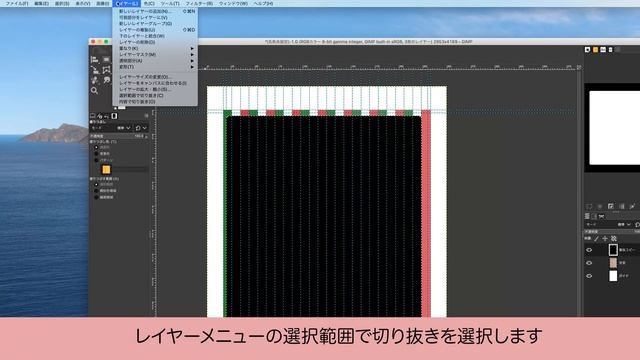Expand the レイヤーマスク(M) submenu
The width and height of the screenshot is (640, 360).
click(x=155, y=54)
